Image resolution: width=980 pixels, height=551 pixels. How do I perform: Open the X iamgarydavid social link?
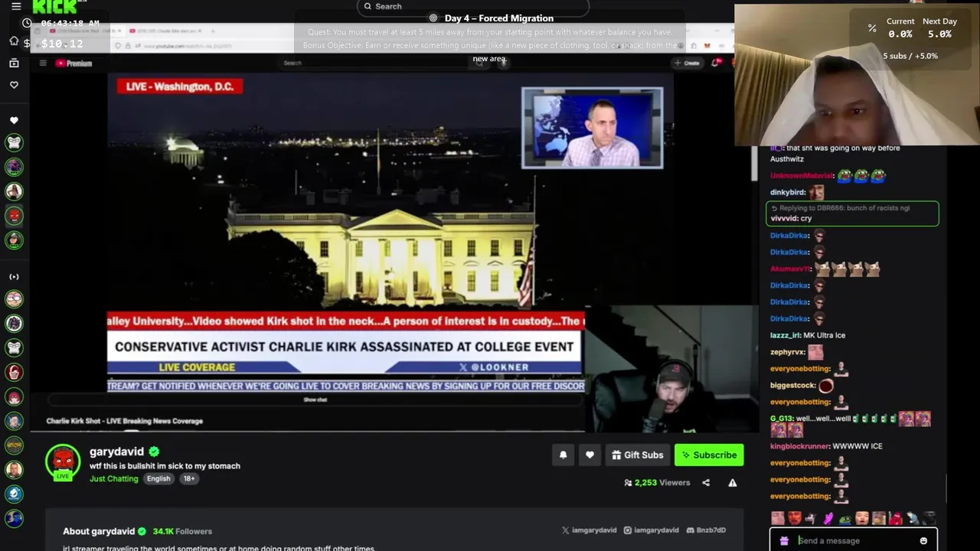pos(589,530)
